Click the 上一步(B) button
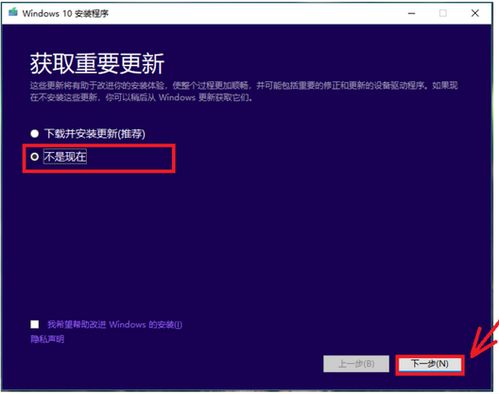 pos(356,364)
